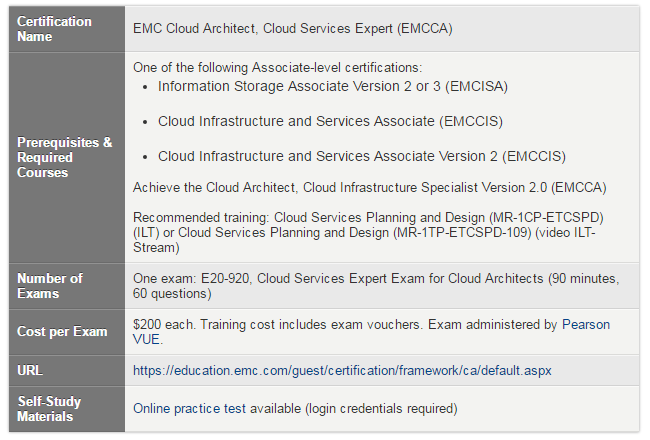The width and height of the screenshot is (650, 440).
Task: Click the One of the following Associate-level line
Action: point(277,68)
